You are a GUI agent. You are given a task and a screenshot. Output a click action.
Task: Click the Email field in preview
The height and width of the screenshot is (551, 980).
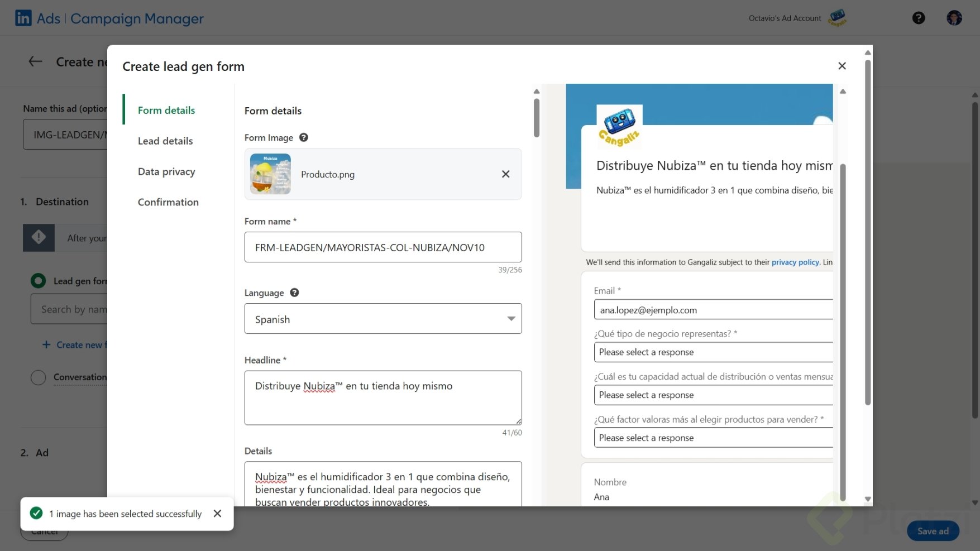coord(713,310)
